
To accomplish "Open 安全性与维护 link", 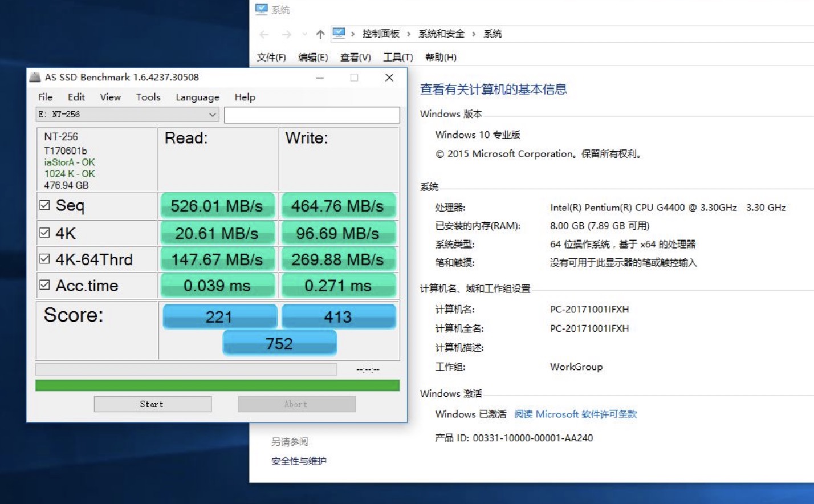I will point(299,461).
